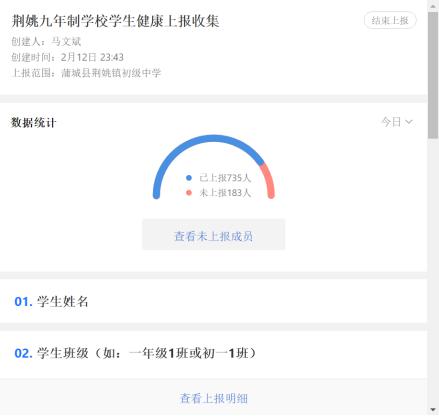Click the 上报范围 school name text
This screenshot has height=416, width=439.
coord(111,73)
